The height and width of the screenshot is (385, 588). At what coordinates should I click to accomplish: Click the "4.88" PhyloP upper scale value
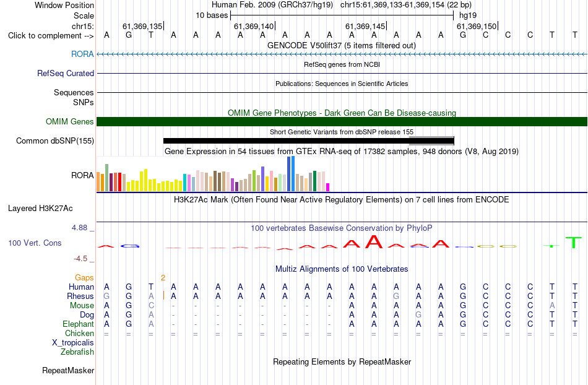(79, 228)
